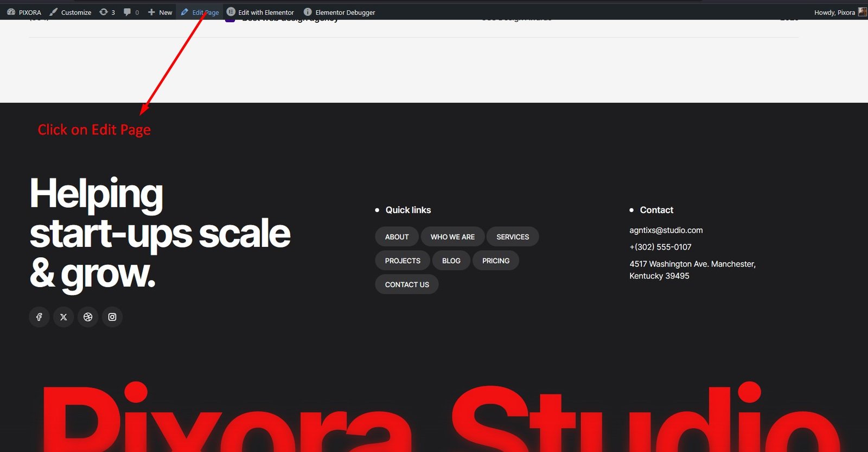Select New in the admin bar
This screenshot has height=452, width=868.
pos(160,12)
